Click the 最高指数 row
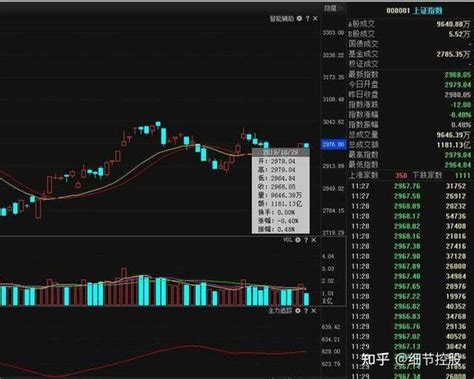474x379 pixels. [x=410, y=155]
